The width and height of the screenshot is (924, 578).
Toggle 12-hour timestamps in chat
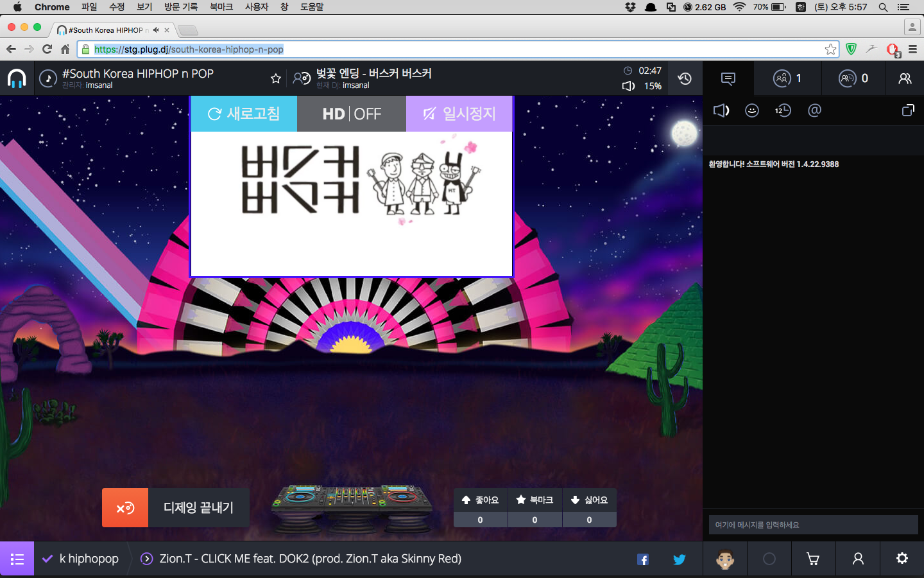783,110
